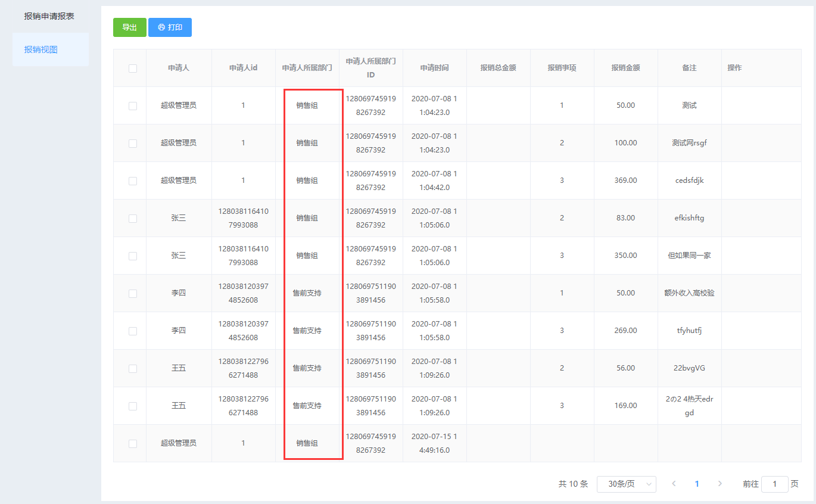Click the next page arrow
Image resolution: width=816 pixels, height=504 pixels.
pos(720,484)
